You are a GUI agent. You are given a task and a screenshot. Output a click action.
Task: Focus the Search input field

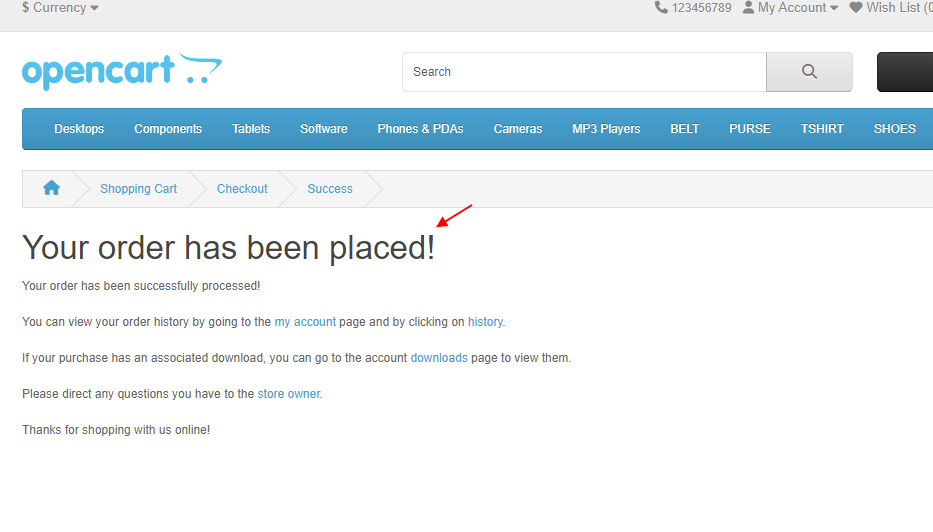[584, 72]
